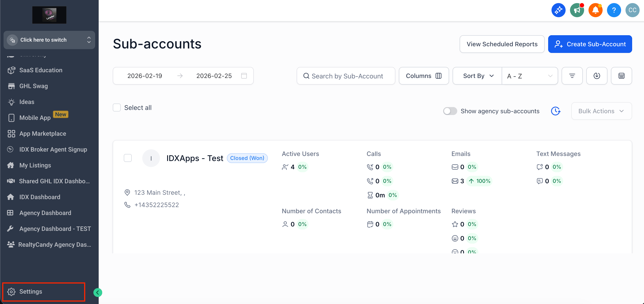Click Create Sub-Account button
The width and height of the screenshot is (644, 304).
[590, 44]
